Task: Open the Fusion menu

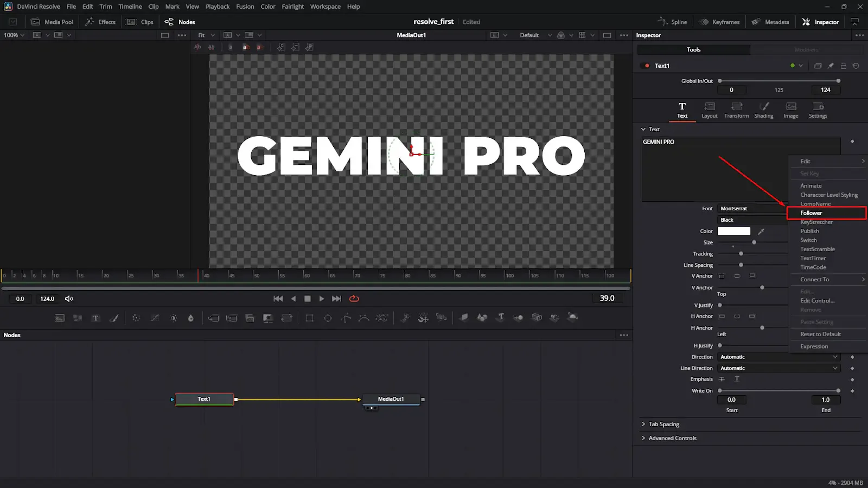Action: [245, 7]
